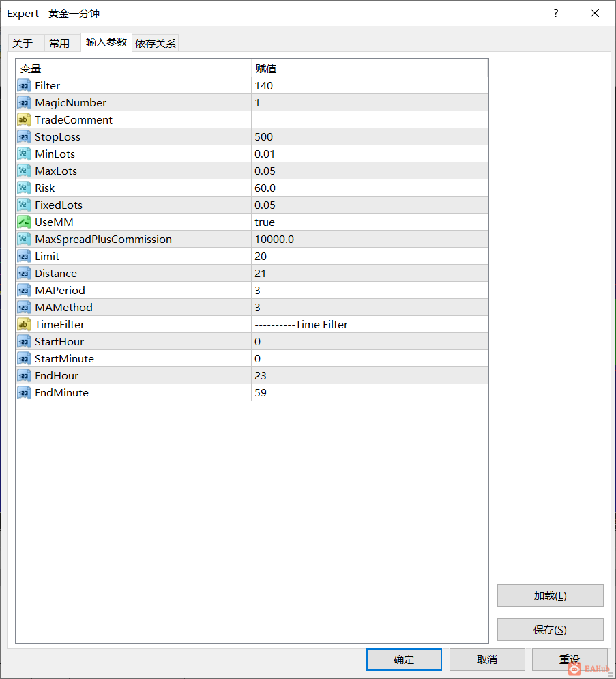
Task: Click the string icon beside TradeComment
Action: [24, 120]
